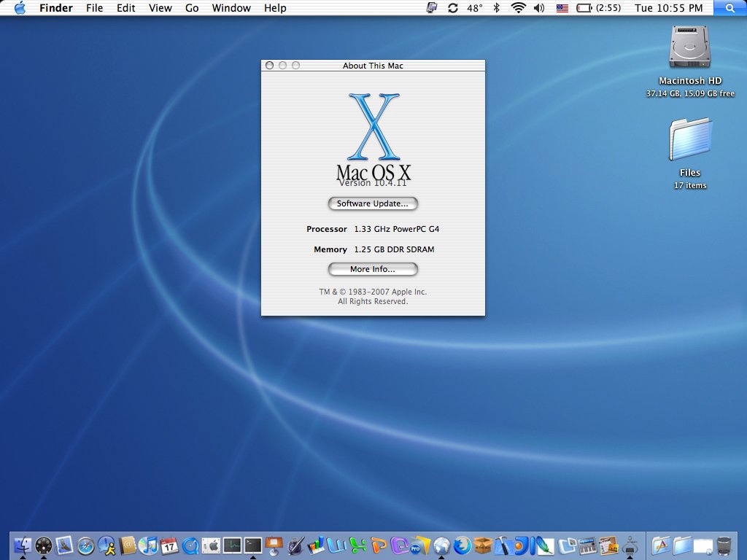Launch Terminal from the Dock
The image size is (747, 560).
pyautogui.click(x=252, y=545)
